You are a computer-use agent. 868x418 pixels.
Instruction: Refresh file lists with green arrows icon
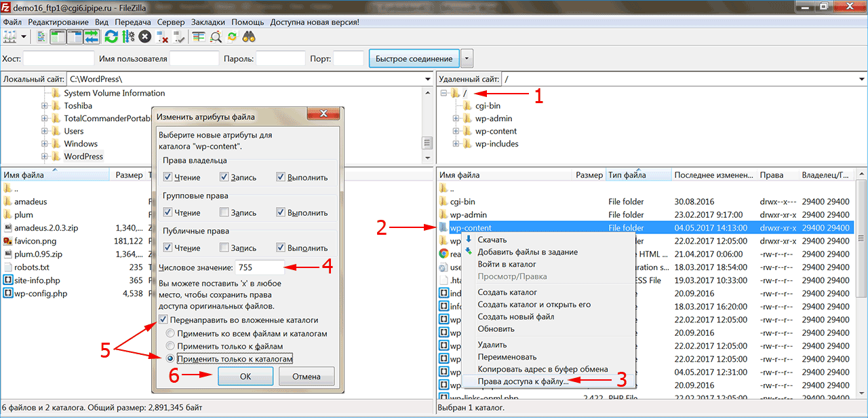(x=111, y=36)
